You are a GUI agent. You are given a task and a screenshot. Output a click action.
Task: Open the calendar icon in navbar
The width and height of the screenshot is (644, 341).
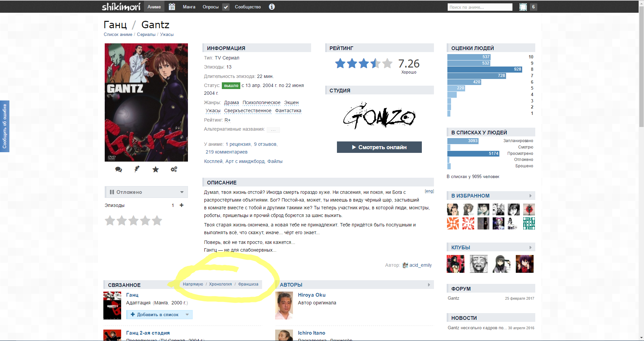pyautogui.click(x=172, y=7)
